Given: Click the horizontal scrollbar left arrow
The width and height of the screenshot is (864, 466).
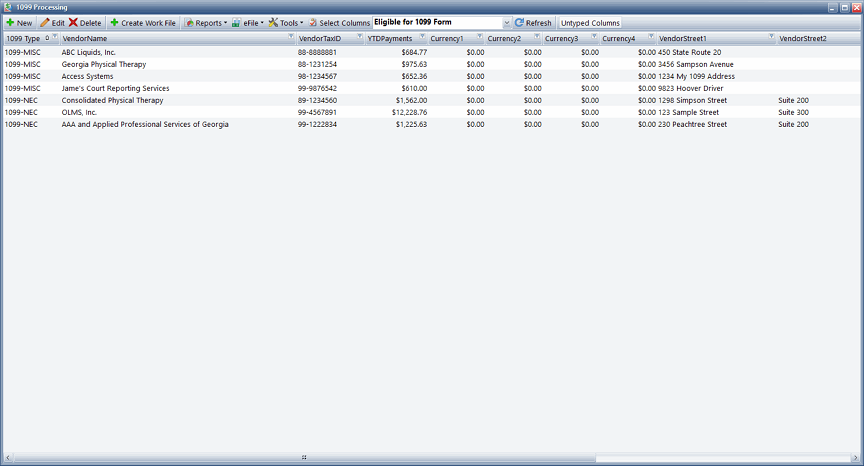Looking at the screenshot, I should 8,458.
